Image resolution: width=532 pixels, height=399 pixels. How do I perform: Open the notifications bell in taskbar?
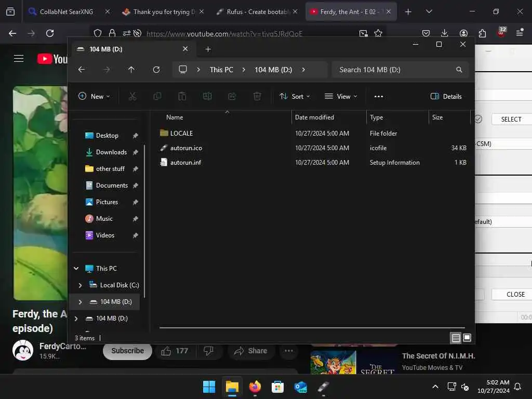[x=518, y=387]
